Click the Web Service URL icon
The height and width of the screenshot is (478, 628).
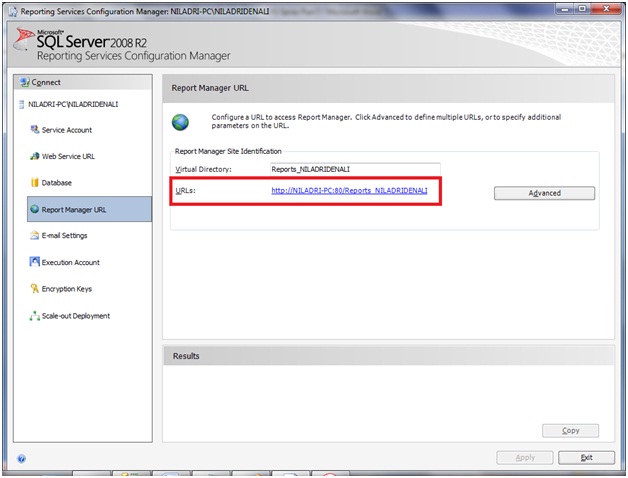pos(35,156)
